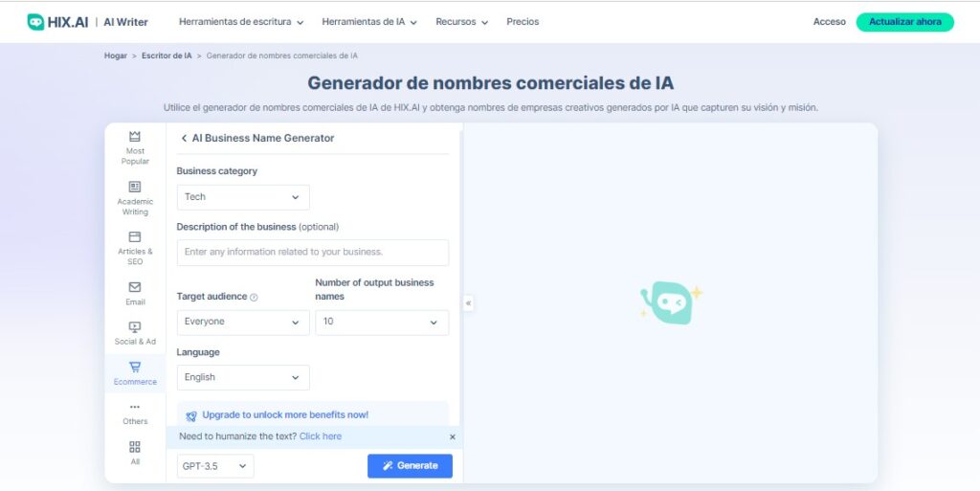Expand the Herramientas de IA menu

coord(369,22)
